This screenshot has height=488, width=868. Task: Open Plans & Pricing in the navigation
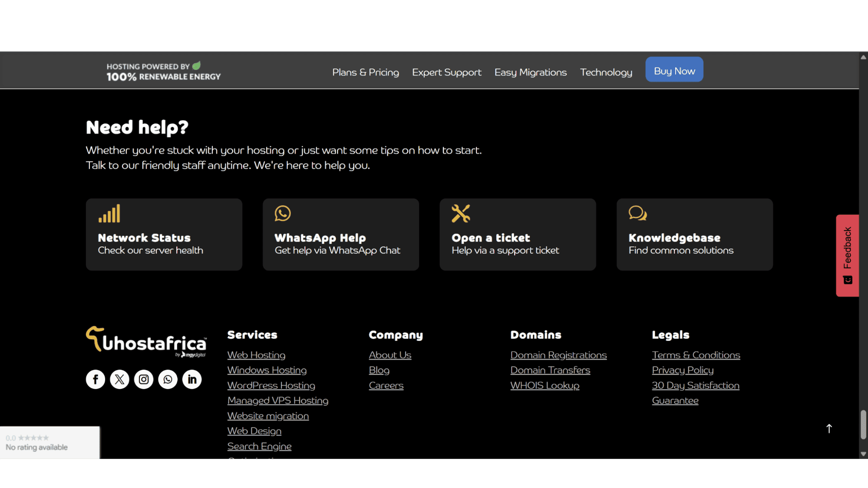366,72
